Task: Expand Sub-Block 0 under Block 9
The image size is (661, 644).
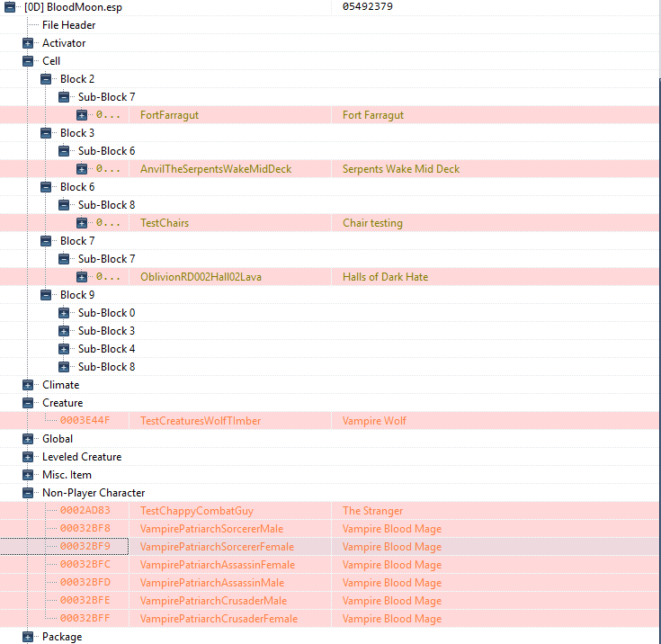Action: pos(64,313)
